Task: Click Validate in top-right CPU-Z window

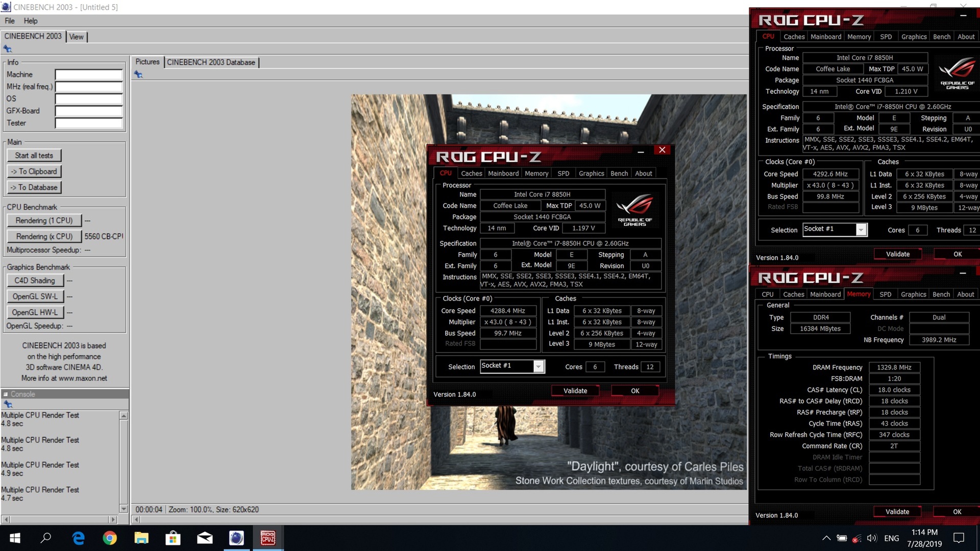Action: pos(898,254)
